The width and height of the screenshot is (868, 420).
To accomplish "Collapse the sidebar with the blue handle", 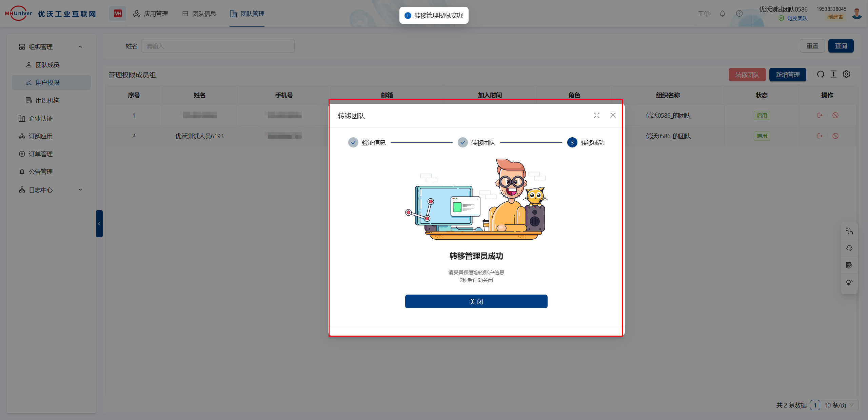I will 99,224.
